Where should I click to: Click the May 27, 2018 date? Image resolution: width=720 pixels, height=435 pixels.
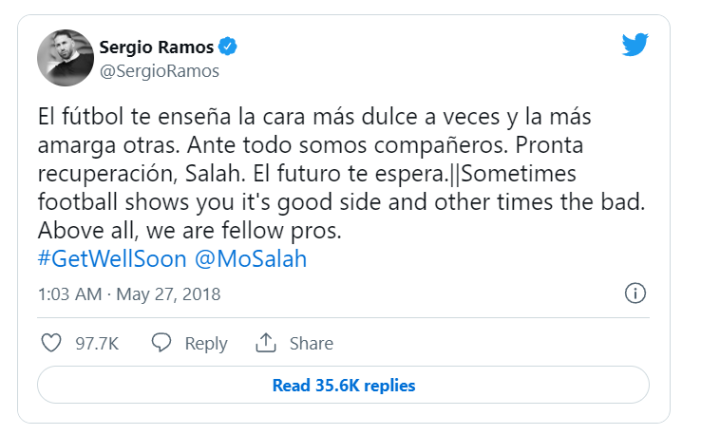click(168, 294)
